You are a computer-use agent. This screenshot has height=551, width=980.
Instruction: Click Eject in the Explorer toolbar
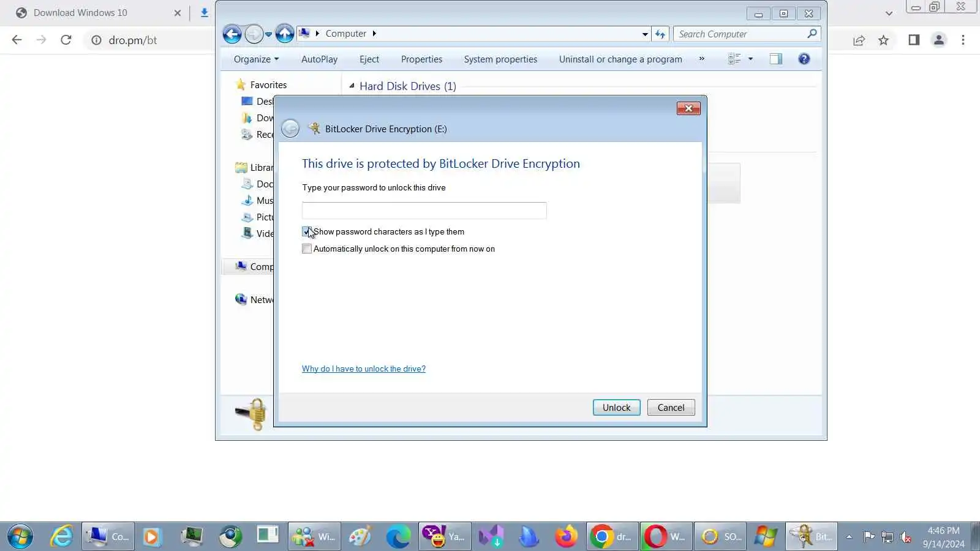pos(369,59)
